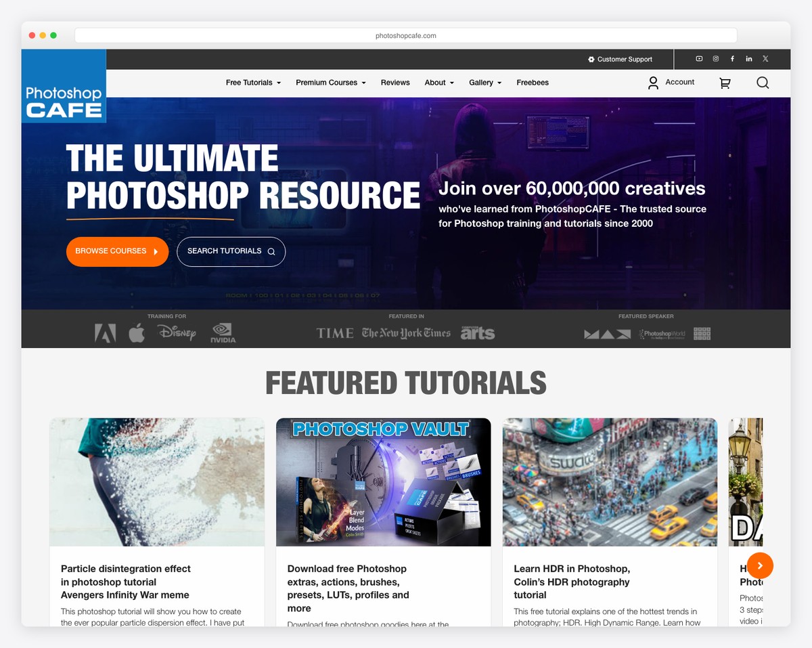Click the Computer Arts logo
812x648 pixels.
pyautogui.click(x=478, y=332)
